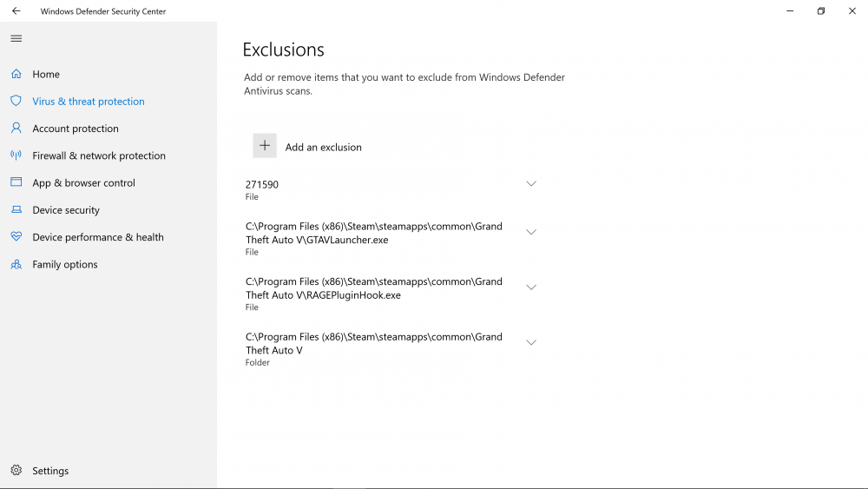
Task: Click the Home house icon
Action: (x=16, y=75)
